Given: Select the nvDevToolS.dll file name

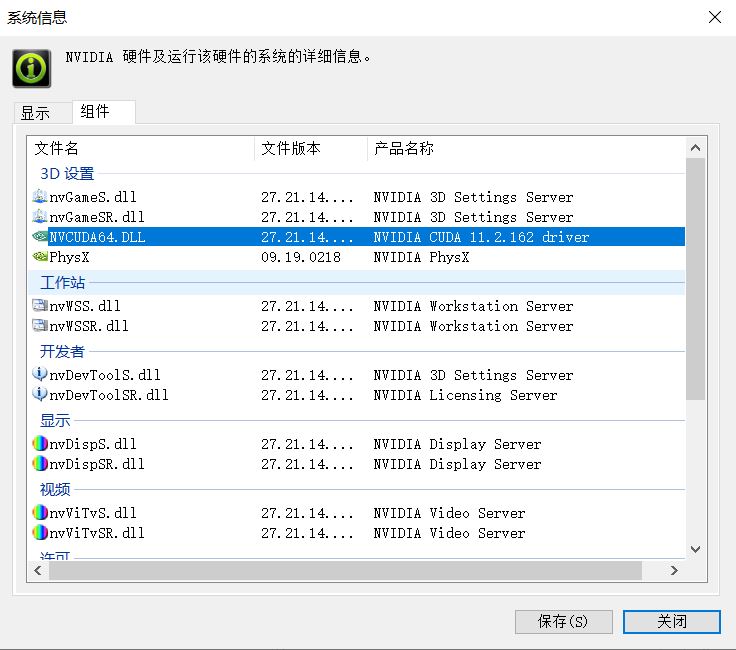Looking at the screenshot, I should pos(105,375).
